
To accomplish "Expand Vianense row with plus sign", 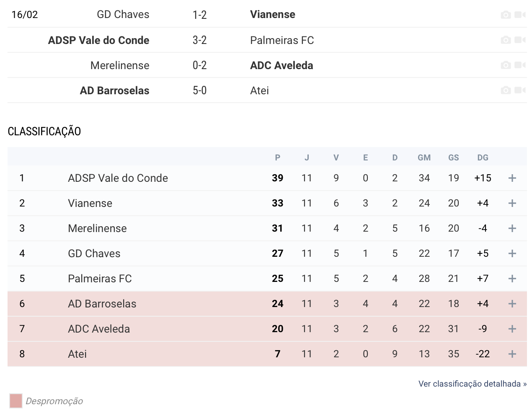I will pyautogui.click(x=512, y=203).
